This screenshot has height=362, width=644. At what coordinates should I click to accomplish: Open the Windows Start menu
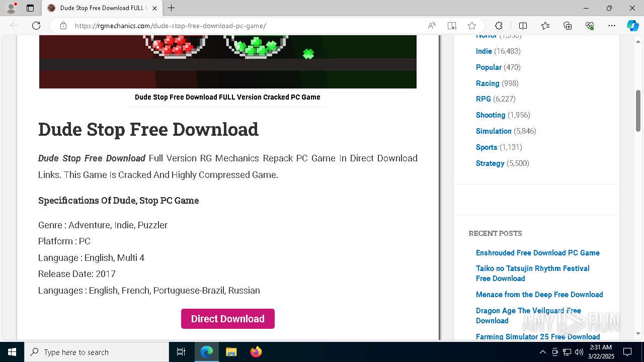tap(12, 352)
